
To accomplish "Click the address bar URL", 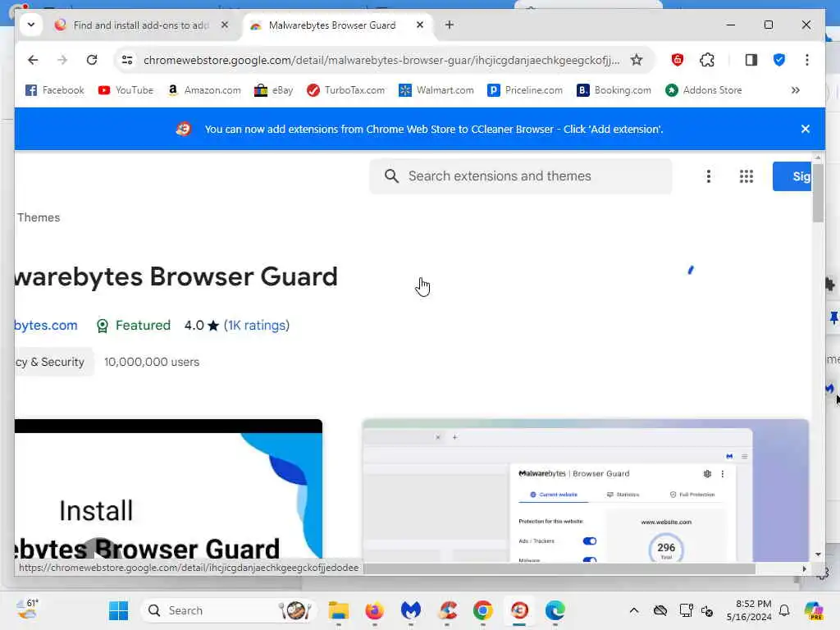I will 381,60.
